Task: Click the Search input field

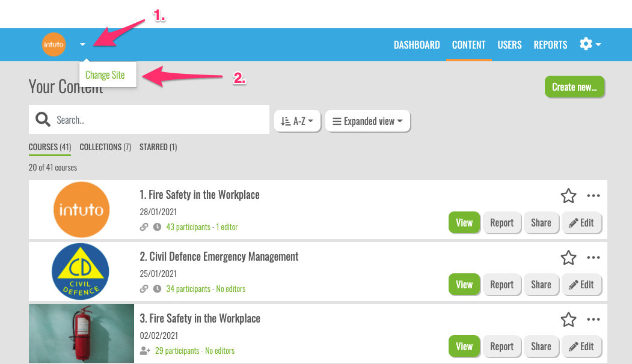Action: click(159, 120)
